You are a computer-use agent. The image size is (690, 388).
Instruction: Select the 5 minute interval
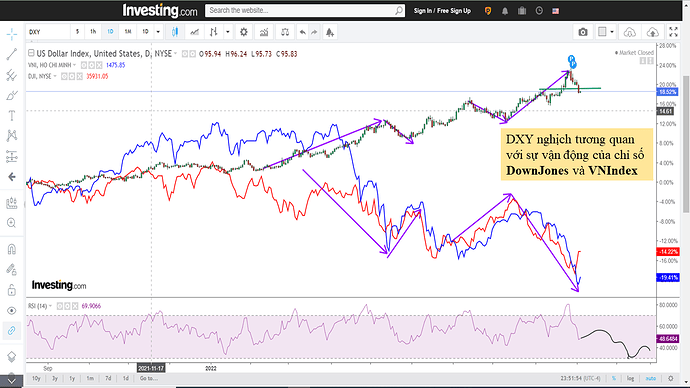[77, 32]
